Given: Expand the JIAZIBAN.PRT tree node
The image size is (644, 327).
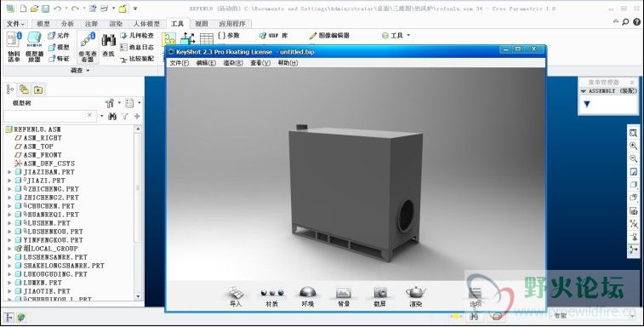Looking at the screenshot, I should pos(9,172).
